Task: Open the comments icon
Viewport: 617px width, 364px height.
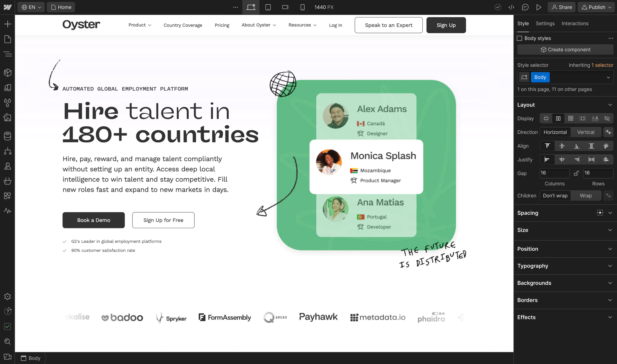Action: (525, 7)
